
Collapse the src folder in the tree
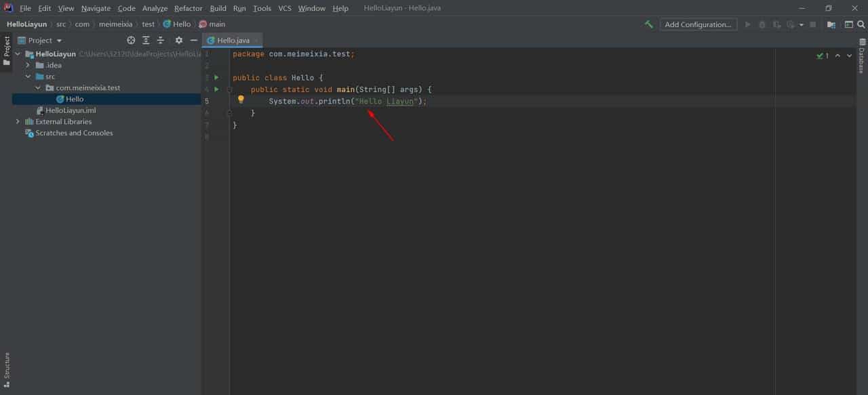pos(28,76)
